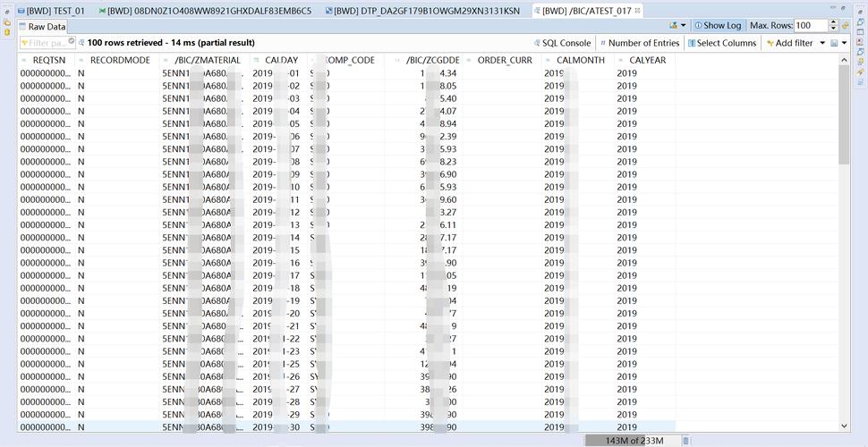Click into the Max. Rows field
Image resolution: width=868 pixels, height=447 pixels.
point(812,25)
